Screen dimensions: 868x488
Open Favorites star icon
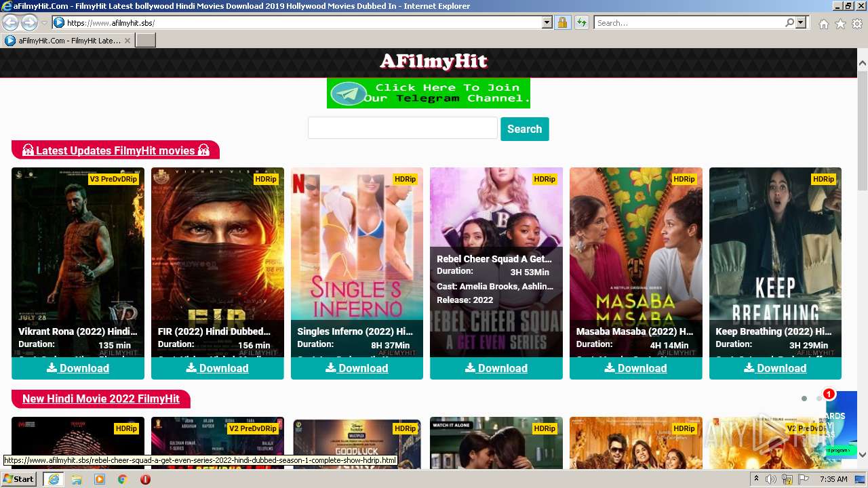tap(840, 24)
